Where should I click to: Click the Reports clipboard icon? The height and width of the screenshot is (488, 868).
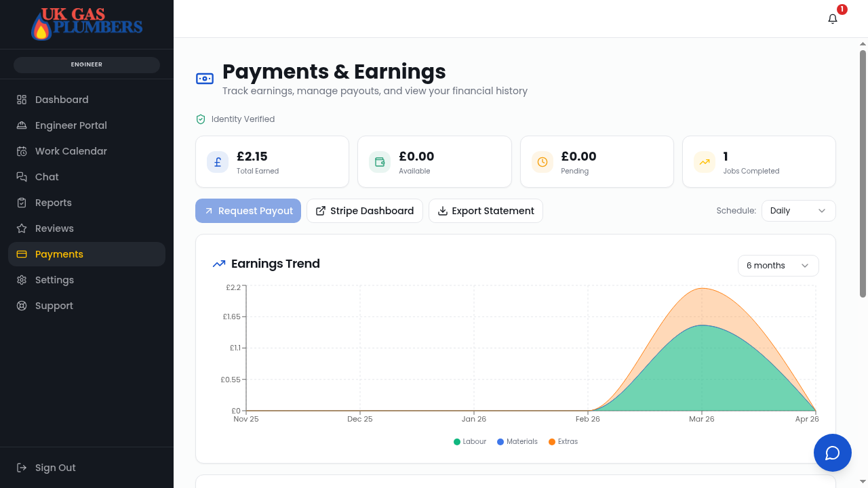22,203
